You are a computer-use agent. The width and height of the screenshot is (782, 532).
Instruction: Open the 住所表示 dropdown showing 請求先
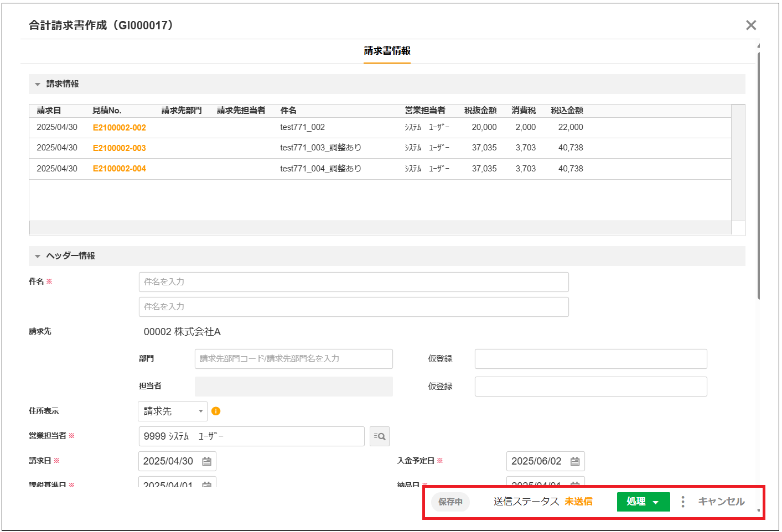pos(173,411)
